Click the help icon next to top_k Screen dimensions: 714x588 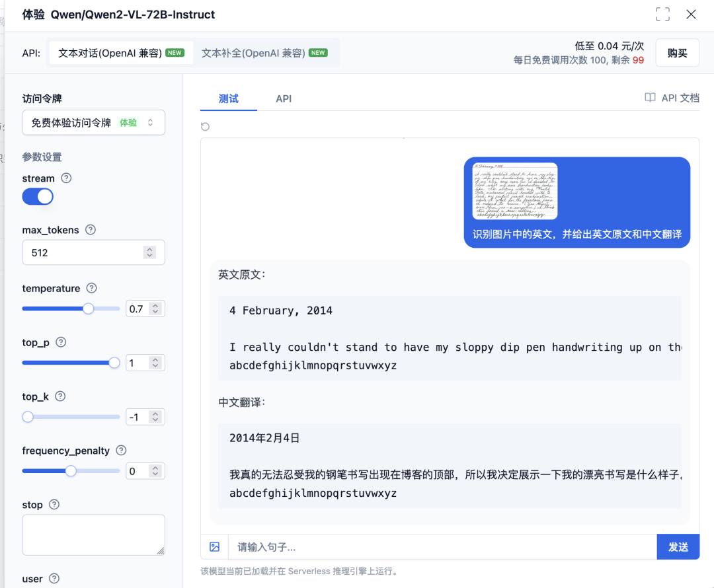[x=59, y=396]
